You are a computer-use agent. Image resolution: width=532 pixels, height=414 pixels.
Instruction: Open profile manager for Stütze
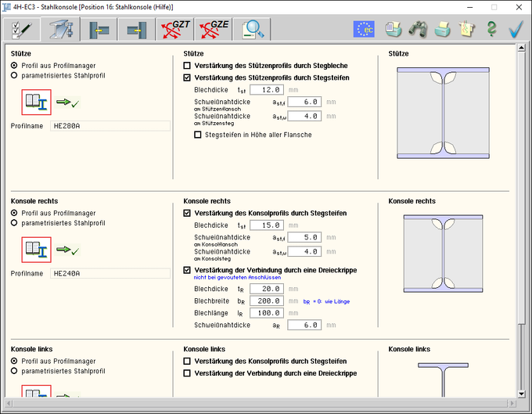click(x=37, y=101)
